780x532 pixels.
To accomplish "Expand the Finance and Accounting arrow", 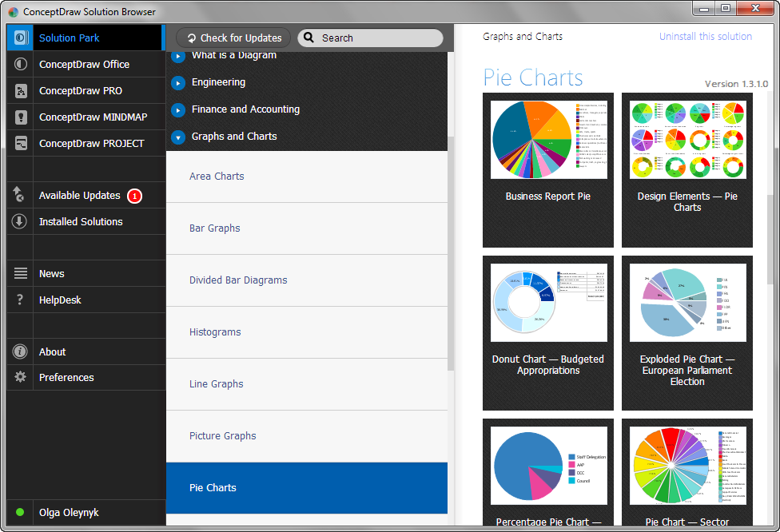I will coord(178,110).
